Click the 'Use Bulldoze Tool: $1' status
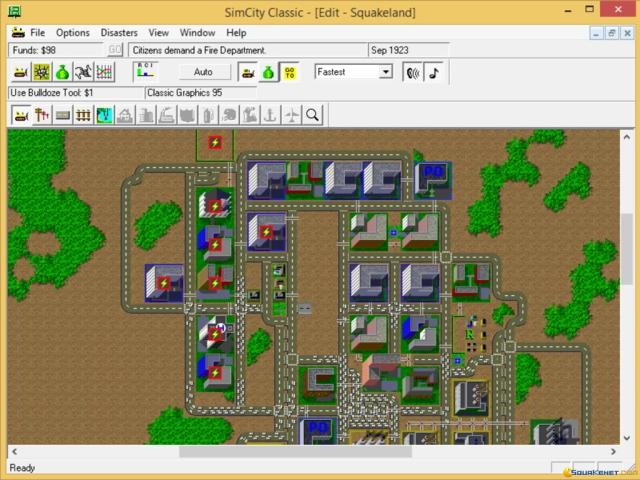The image size is (640, 480). [76, 93]
